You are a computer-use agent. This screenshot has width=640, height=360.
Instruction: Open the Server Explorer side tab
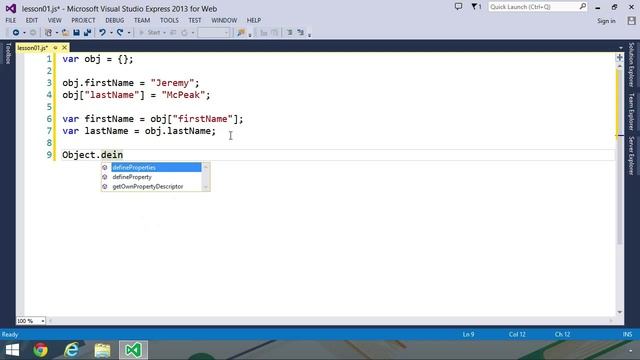(631, 155)
